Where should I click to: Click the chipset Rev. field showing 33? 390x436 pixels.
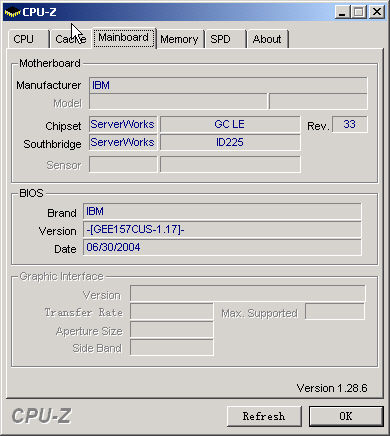pos(350,124)
